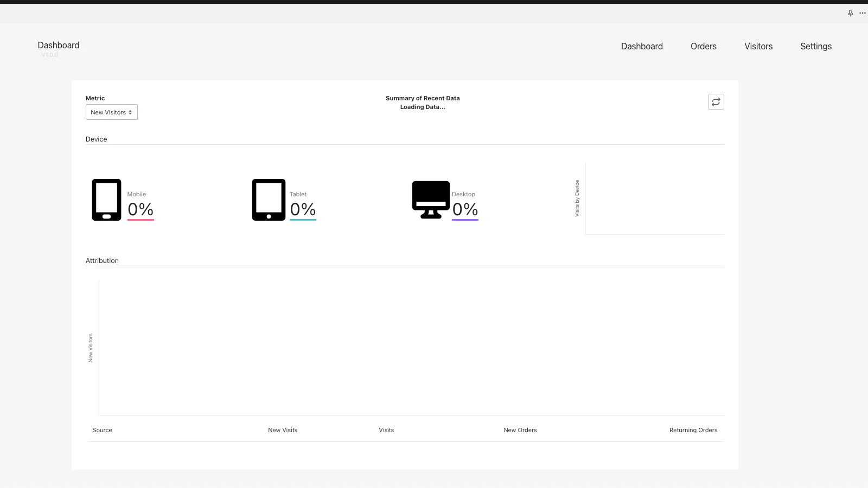Click the Visits column header
The width and height of the screenshot is (868, 488).
pos(386,430)
